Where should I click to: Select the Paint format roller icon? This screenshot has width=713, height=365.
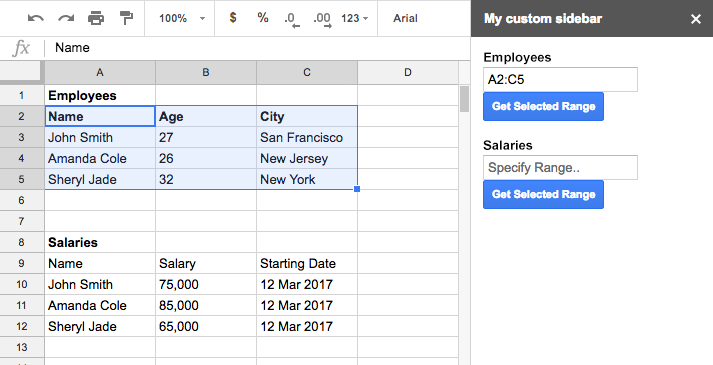(x=126, y=18)
